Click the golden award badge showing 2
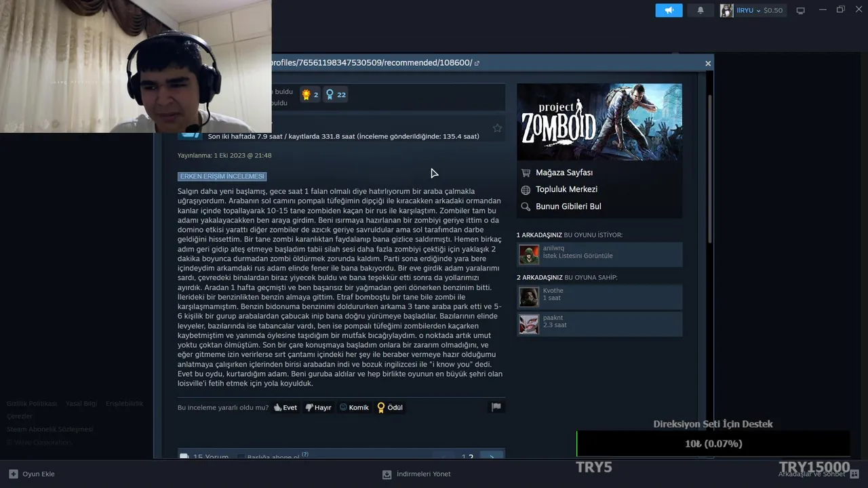The image size is (868, 488). (310, 94)
